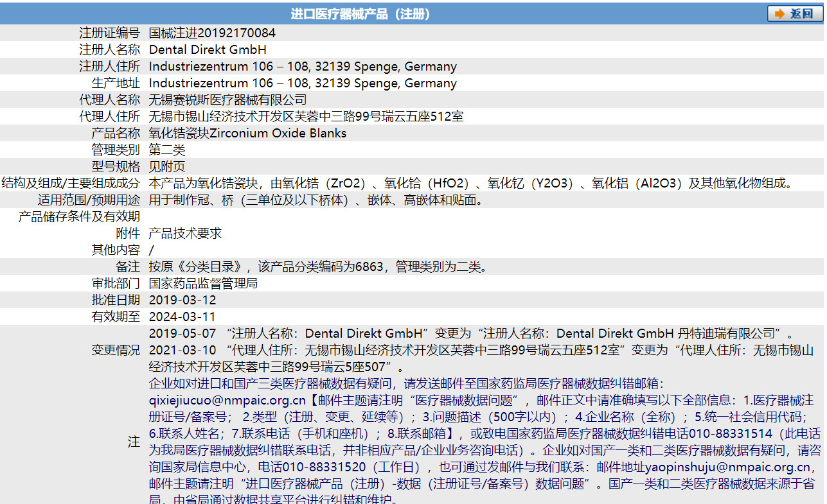
Task: Select agent name 无锡赛锐斯医疗器械有限公司
Action: pos(227,100)
